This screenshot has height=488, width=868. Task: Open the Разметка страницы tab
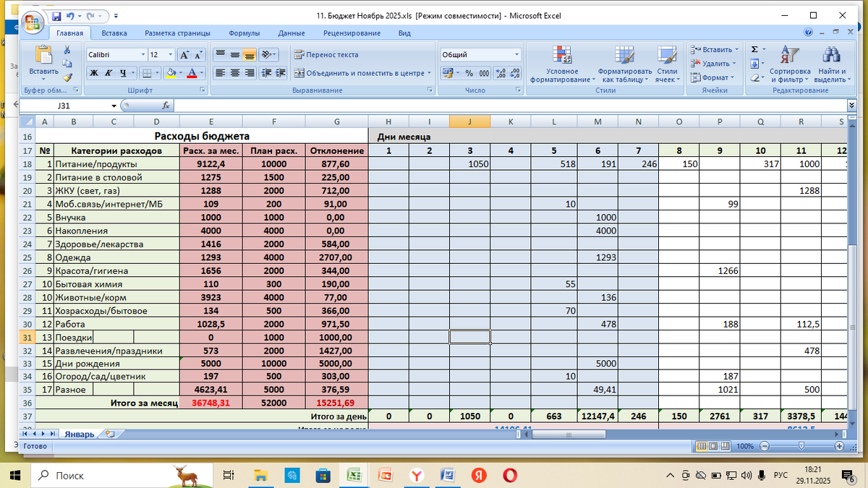point(177,33)
